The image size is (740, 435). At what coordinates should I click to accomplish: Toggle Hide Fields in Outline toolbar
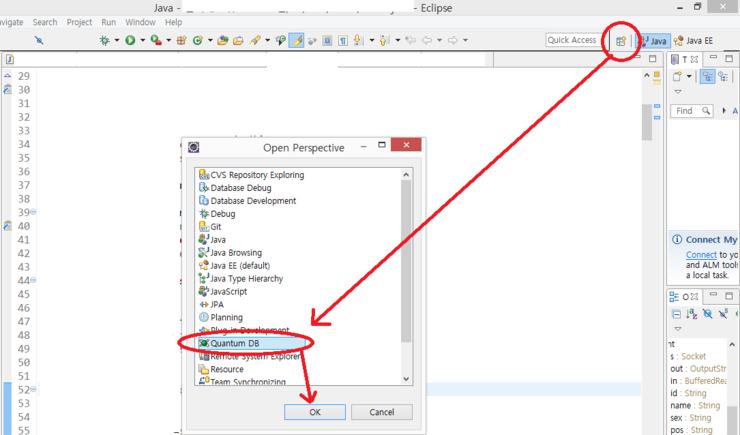tap(707, 313)
